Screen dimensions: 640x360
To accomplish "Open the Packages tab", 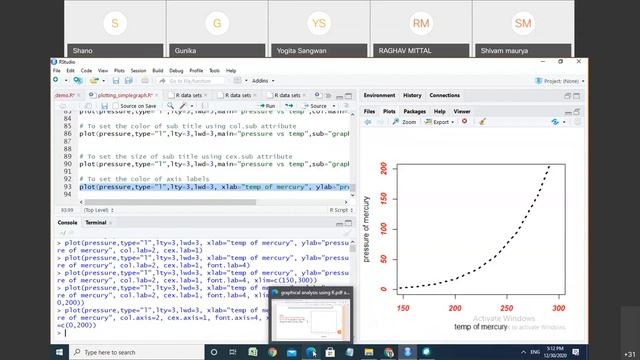I will pyautogui.click(x=414, y=111).
